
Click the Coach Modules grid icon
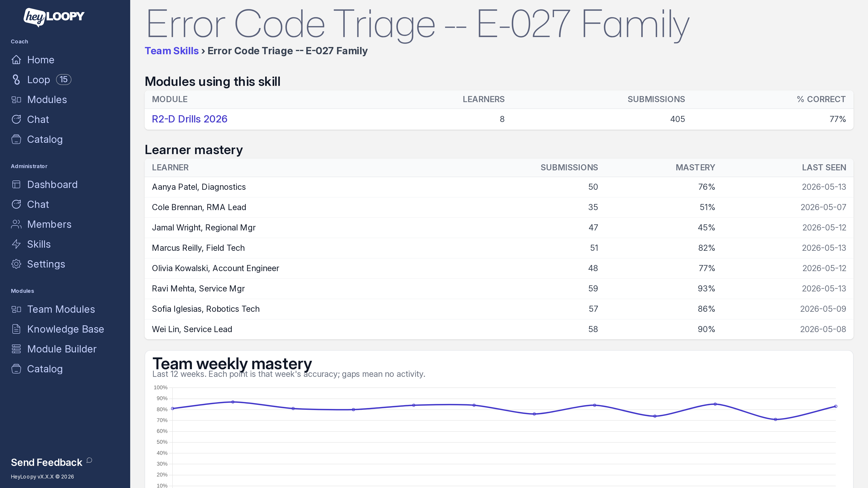point(16,100)
